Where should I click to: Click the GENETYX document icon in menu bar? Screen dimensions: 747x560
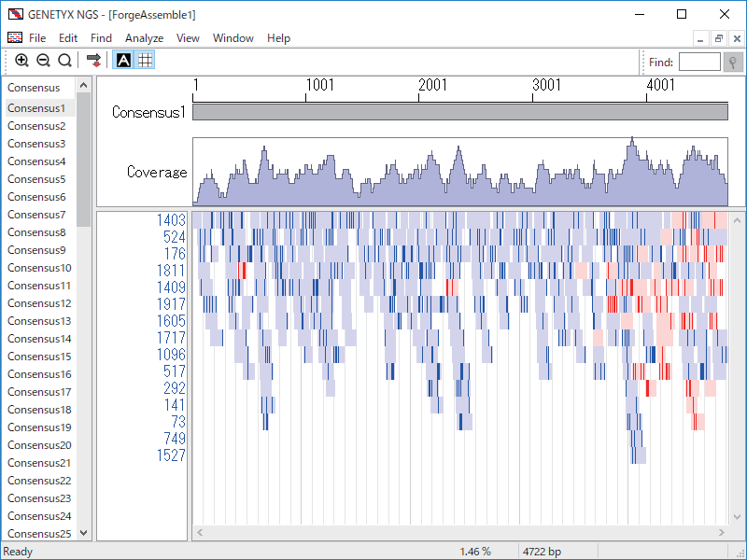[x=15, y=37]
